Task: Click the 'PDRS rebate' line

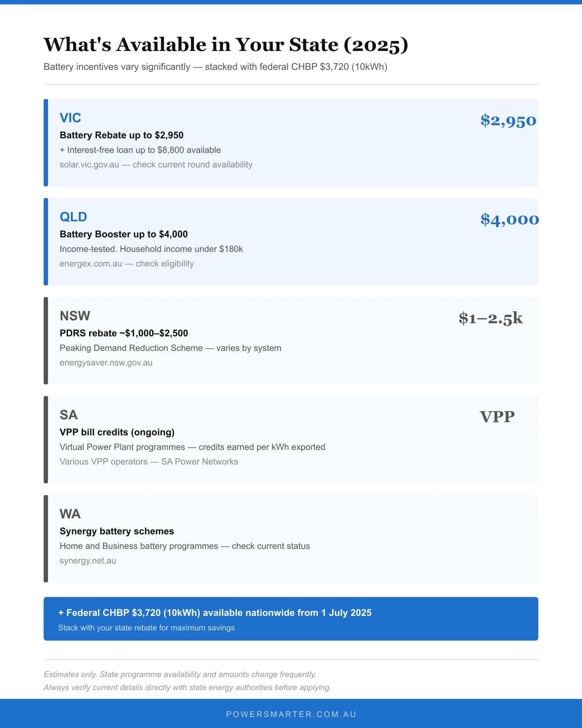Action: [124, 333]
